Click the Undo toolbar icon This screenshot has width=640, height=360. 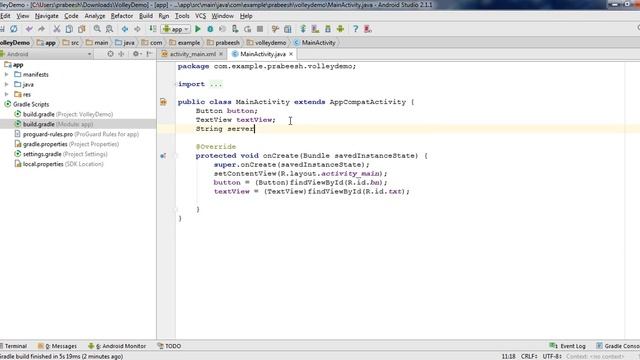click(x=29, y=29)
